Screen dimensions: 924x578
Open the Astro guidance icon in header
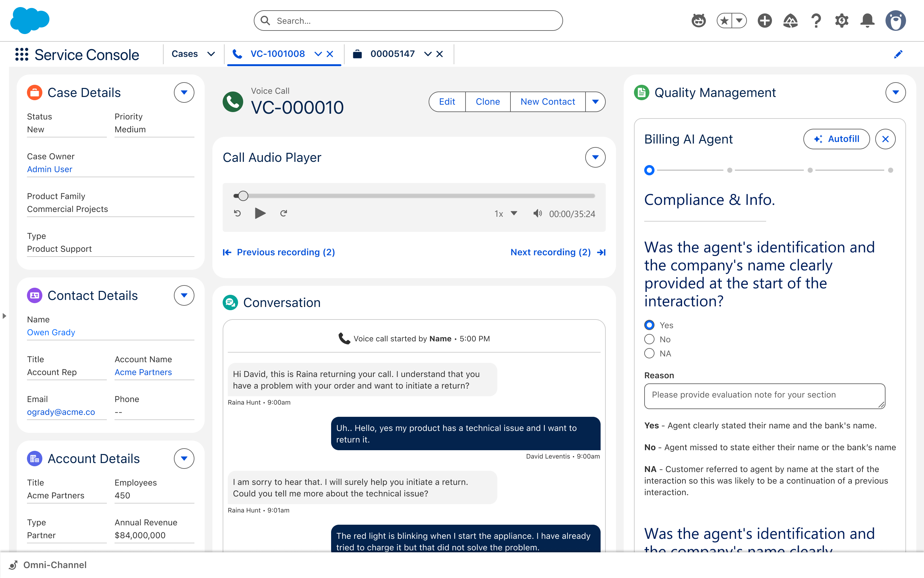tap(699, 21)
